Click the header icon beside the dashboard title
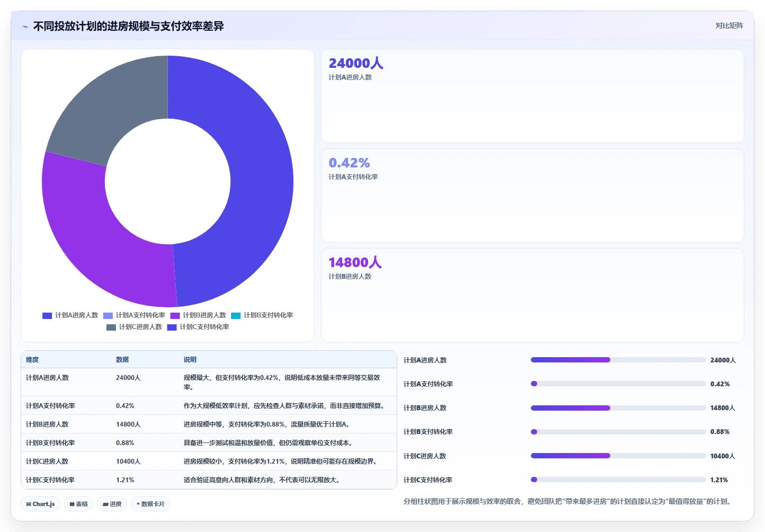Image resolution: width=765 pixels, height=532 pixels. click(x=25, y=26)
